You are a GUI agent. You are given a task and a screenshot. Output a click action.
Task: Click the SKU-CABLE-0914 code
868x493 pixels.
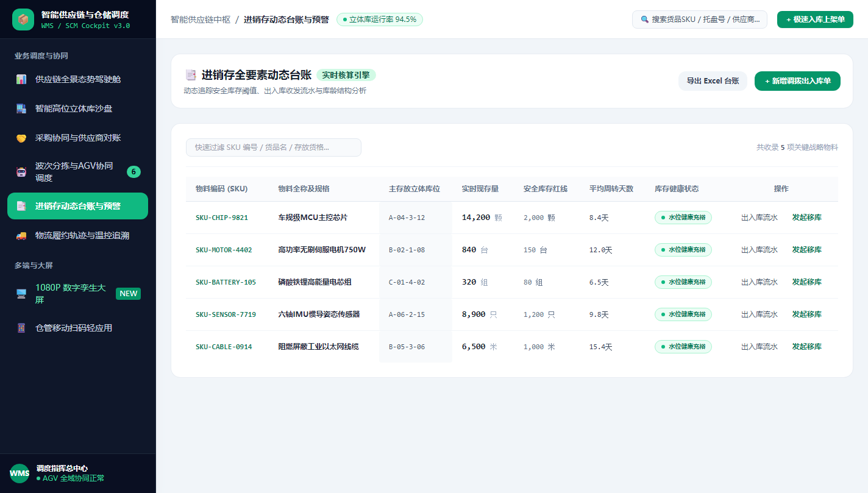point(224,347)
